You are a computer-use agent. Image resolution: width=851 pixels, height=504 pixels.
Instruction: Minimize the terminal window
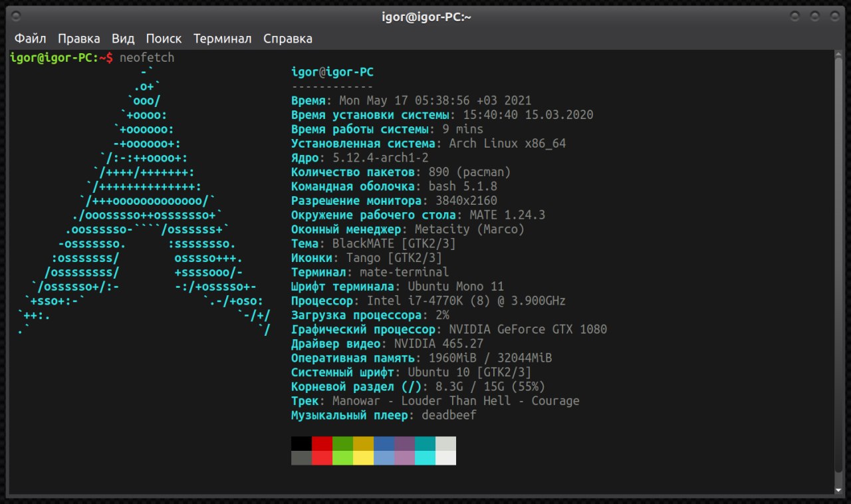pos(795,15)
